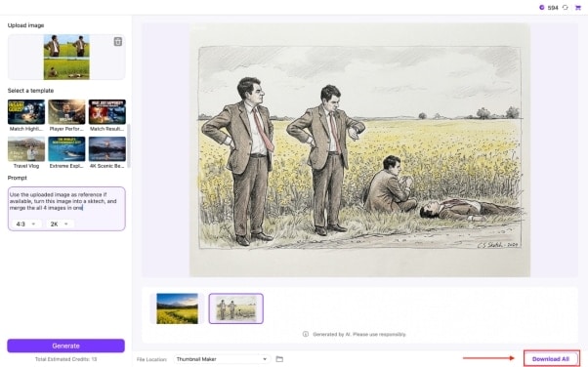This screenshot has width=588, height=367.
Task: Click inside the prompt text field
Action: [66, 209]
